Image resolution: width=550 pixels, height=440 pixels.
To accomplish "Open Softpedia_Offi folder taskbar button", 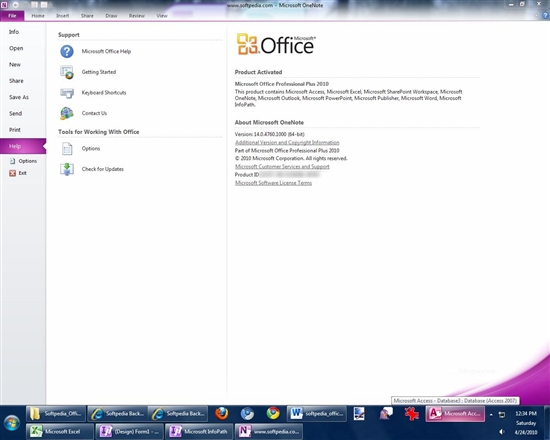I will click(56, 414).
